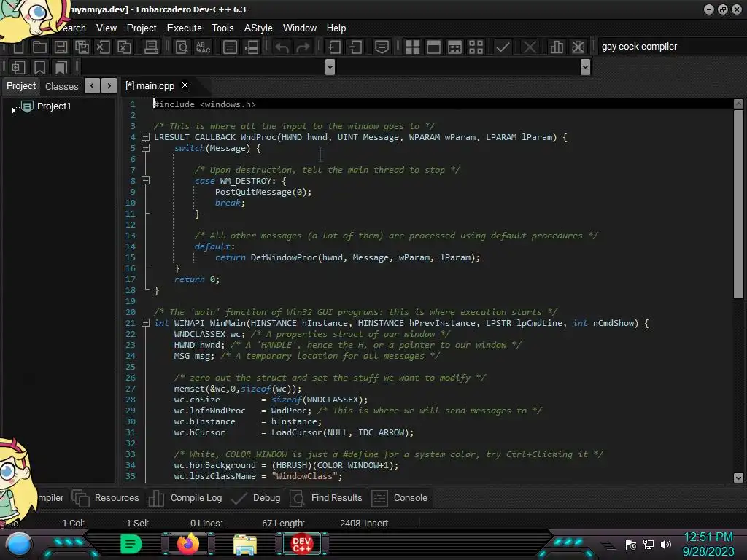The height and width of the screenshot is (560, 747).
Task: Open File Explorer from the taskbar
Action: coord(245,545)
